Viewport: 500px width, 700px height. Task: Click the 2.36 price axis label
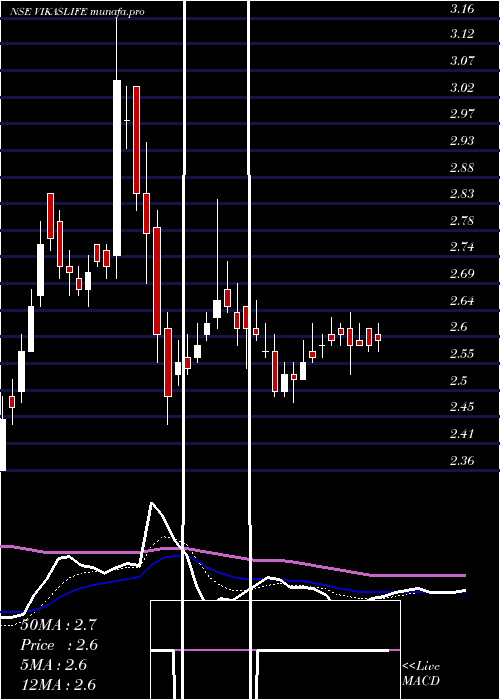click(462, 460)
